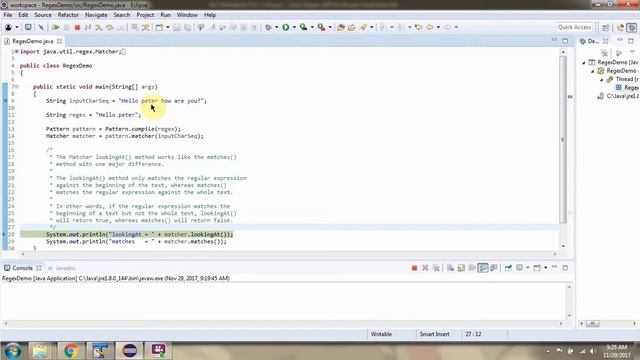Open Google Chrome from the taskbar
Image resolution: width=640 pixels, height=360 pixels.
[71, 351]
